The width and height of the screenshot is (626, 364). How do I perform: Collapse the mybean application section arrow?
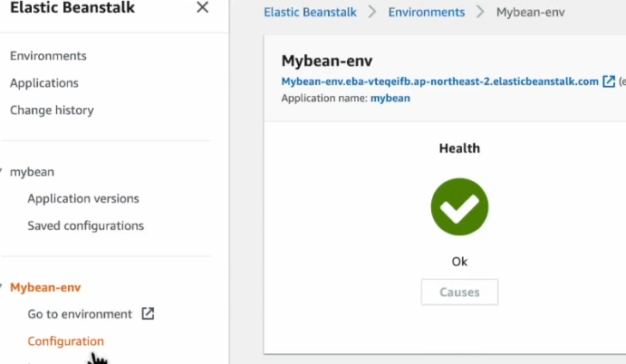click(x=1, y=172)
